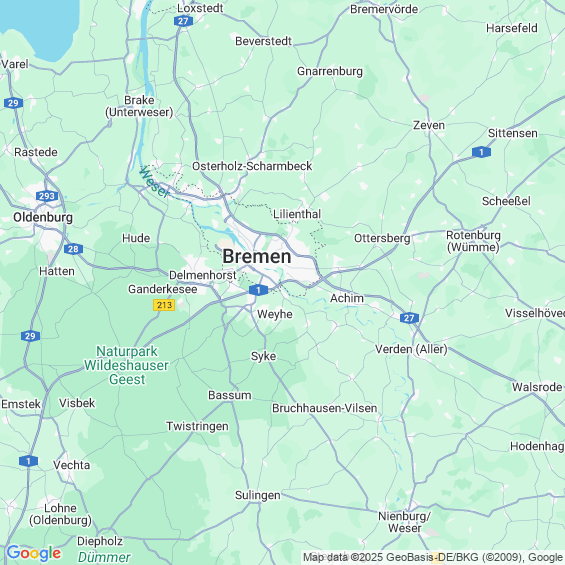
Task: Click the Dümmer lake label
Action: [104, 557]
